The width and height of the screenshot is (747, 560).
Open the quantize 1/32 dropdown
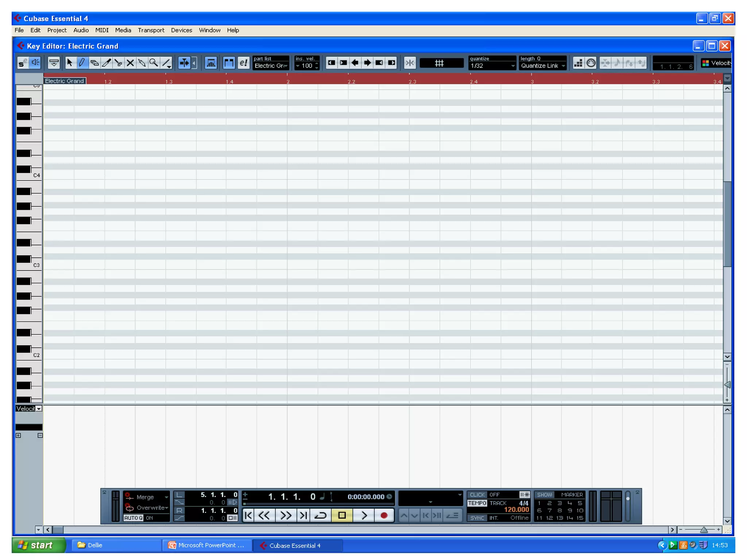[x=492, y=66]
